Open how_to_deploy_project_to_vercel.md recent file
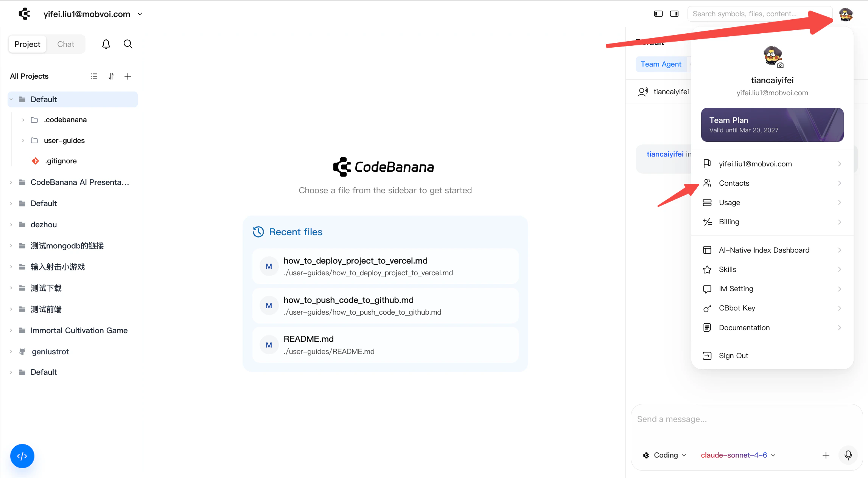Image resolution: width=868 pixels, height=478 pixels. [x=385, y=267]
